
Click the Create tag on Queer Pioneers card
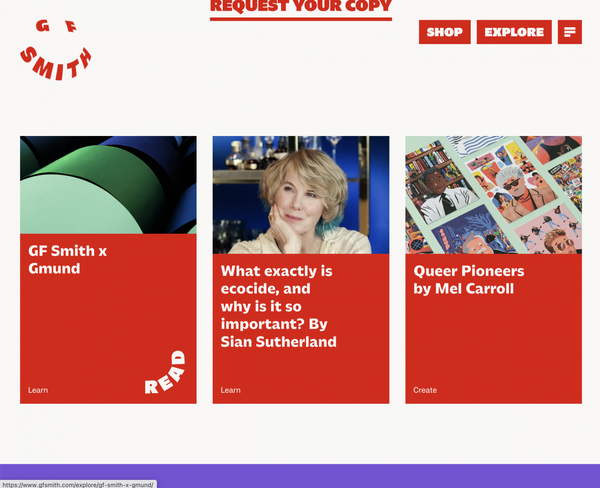pyautogui.click(x=425, y=390)
